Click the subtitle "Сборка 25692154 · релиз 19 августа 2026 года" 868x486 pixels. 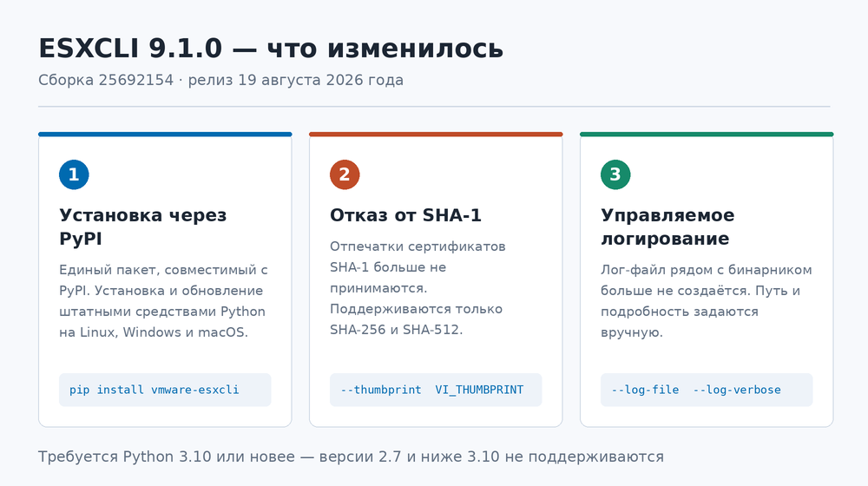(x=220, y=80)
